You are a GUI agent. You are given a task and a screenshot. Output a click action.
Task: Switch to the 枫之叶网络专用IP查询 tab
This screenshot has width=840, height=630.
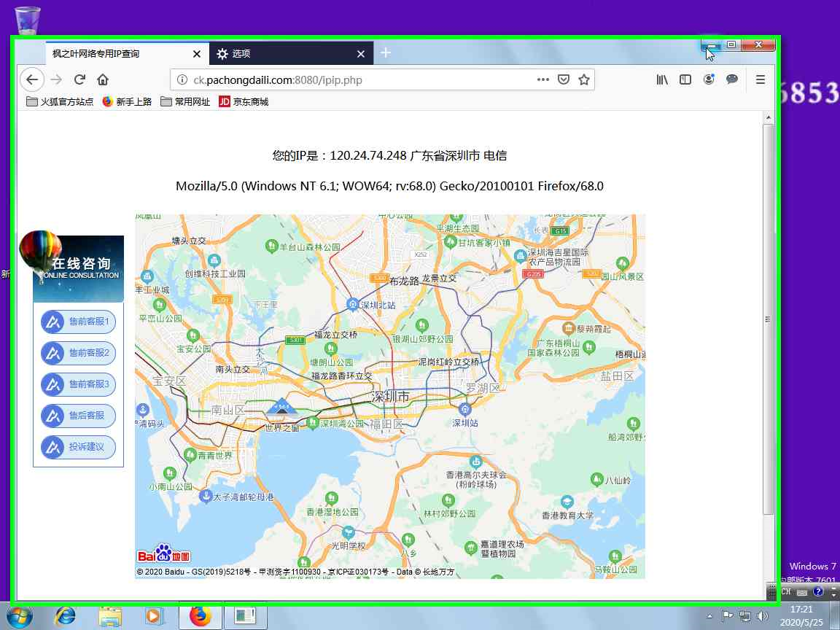pos(128,53)
